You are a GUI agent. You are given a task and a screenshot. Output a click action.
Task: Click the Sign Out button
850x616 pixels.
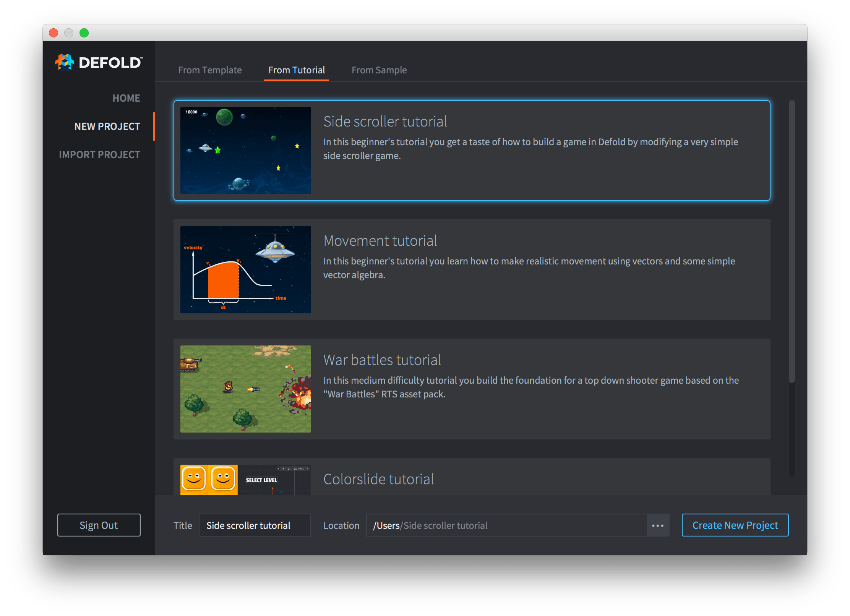(x=99, y=525)
